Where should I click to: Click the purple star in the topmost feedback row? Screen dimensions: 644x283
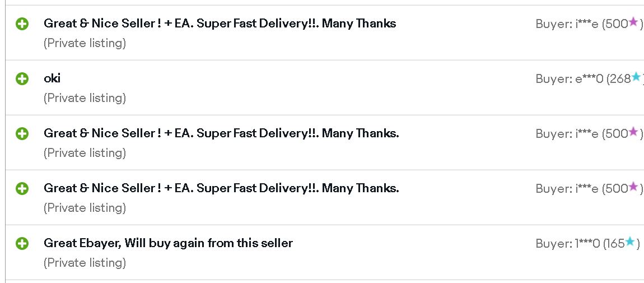click(x=633, y=22)
